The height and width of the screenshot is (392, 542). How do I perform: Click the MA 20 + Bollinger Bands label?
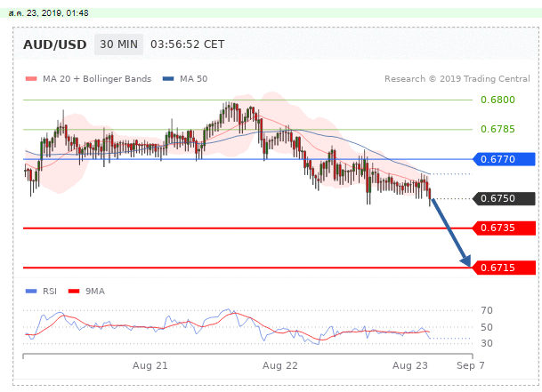[97, 79]
